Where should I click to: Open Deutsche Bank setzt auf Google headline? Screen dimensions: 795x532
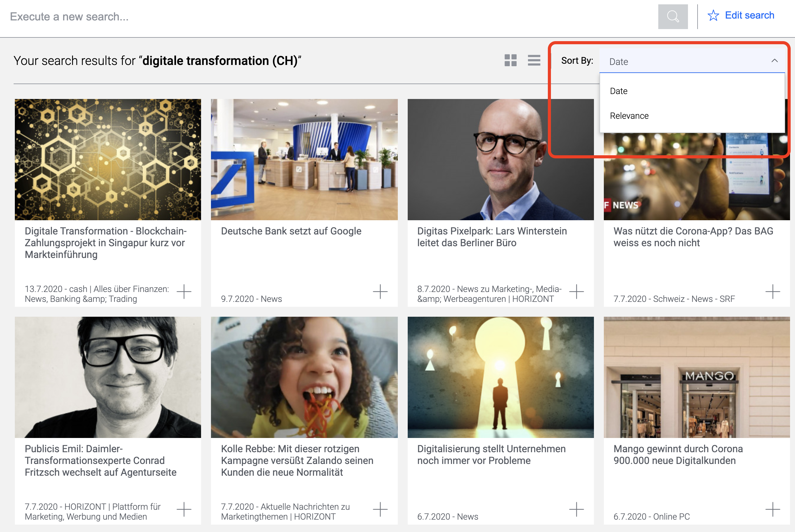click(291, 231)
